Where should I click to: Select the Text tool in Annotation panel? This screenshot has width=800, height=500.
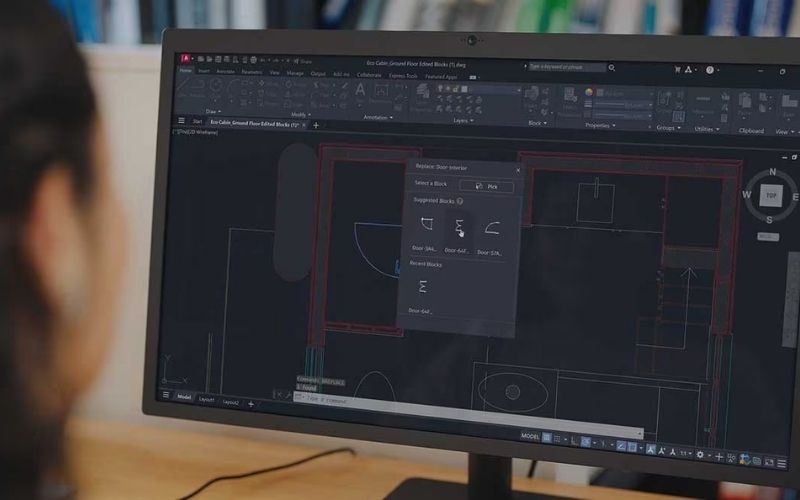pyautogui.click(x=360, y=91)
